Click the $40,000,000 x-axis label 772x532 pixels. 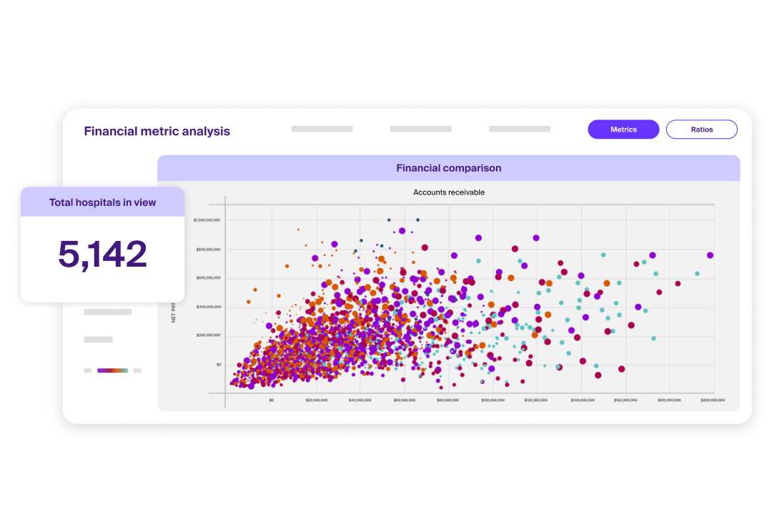361,400
